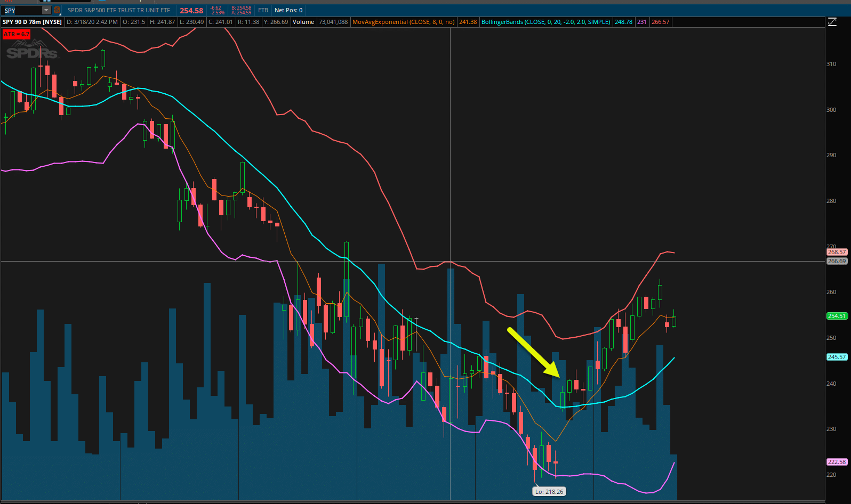
Task: Click the EMA value 241.38
Action: (468, 22)
